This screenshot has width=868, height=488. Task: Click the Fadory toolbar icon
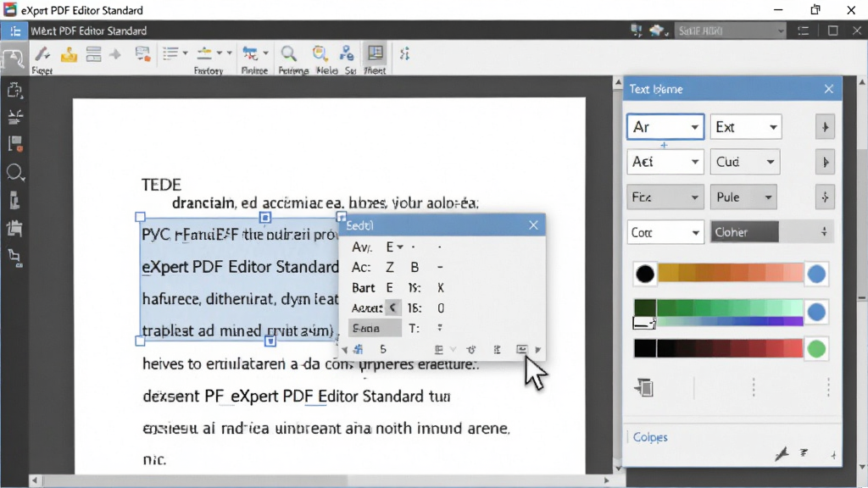click(205, 53)
